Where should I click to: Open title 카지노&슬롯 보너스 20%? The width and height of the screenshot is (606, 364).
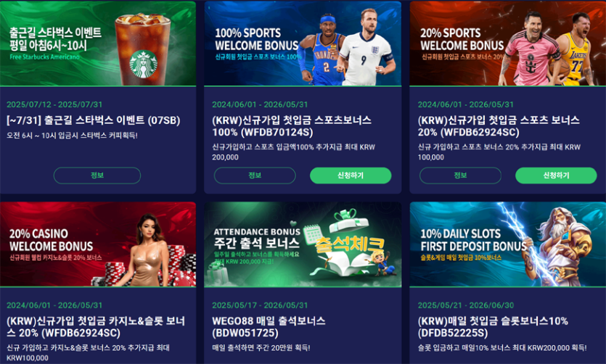point(96,326)
